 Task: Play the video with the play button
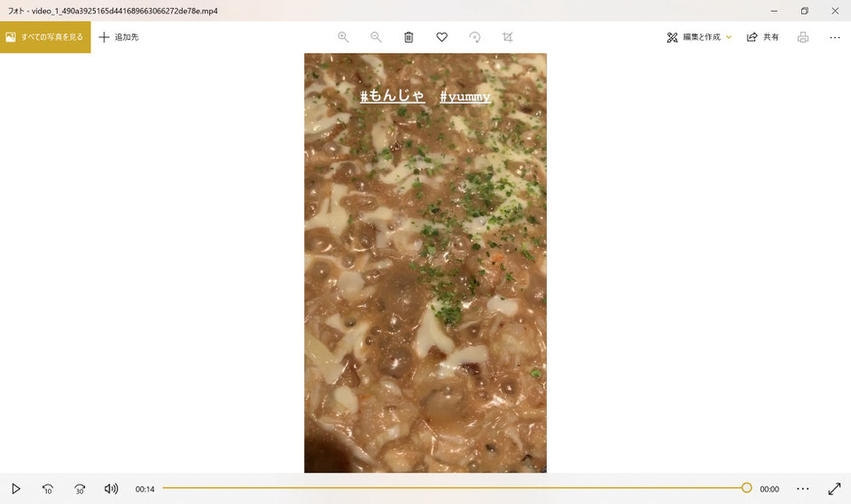[x=15, y=489]
